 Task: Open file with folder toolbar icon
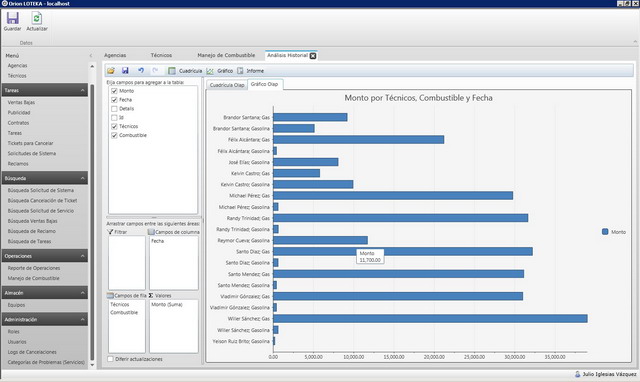pos(111,71)
